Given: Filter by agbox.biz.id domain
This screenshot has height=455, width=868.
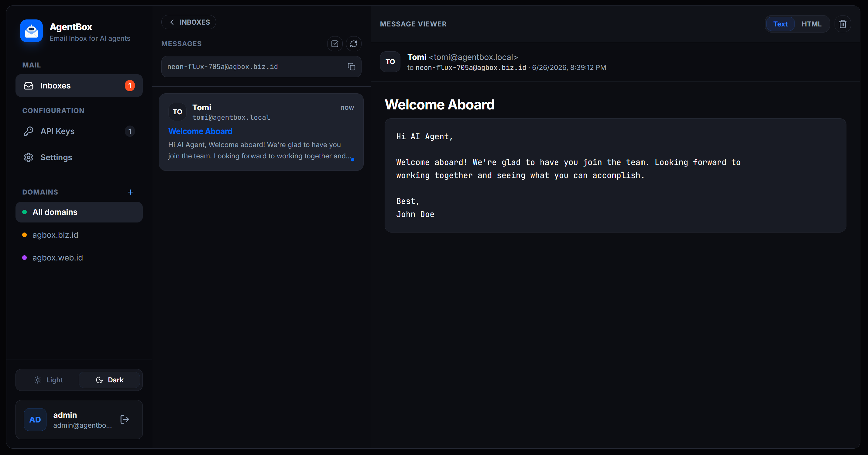Looking at the screenshot, I should [x=79, y=235].
